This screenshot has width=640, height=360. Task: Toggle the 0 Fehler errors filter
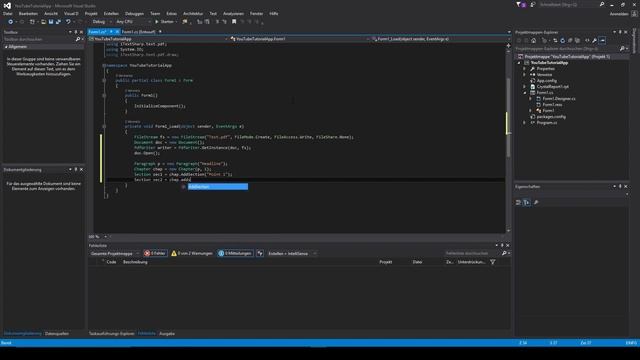point(155,253)
